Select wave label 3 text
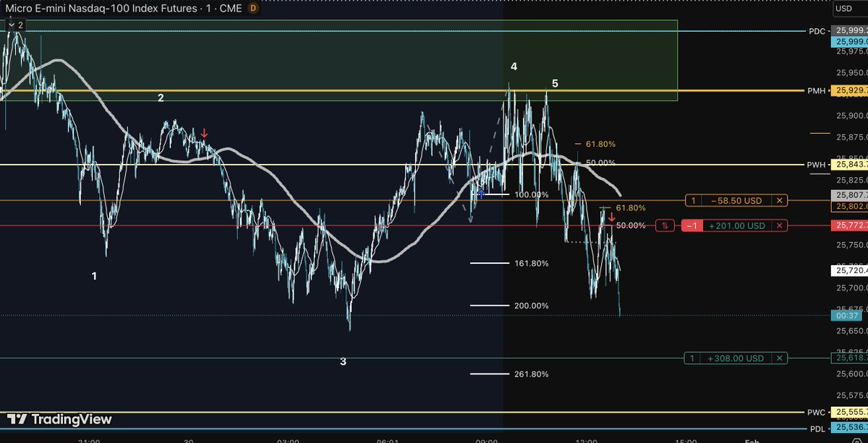 pyautogui.click(x=343, y=361)
